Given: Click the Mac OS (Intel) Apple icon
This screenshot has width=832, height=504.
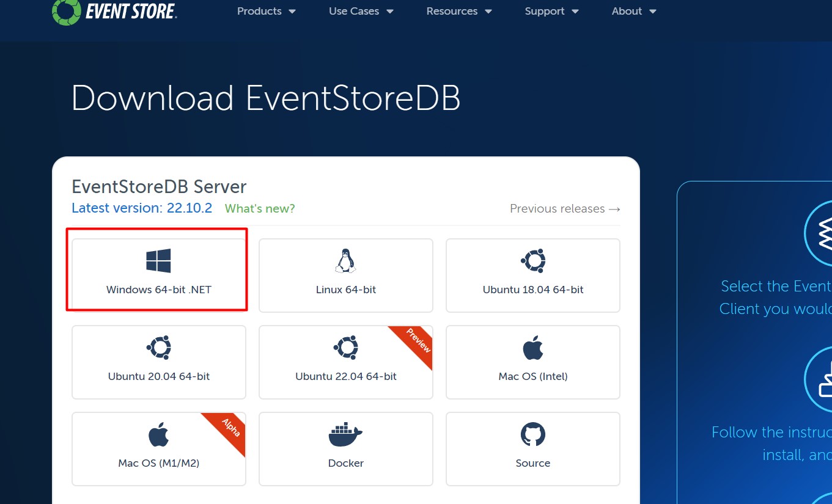Looking at the screenshot, I should pos(533,347).
